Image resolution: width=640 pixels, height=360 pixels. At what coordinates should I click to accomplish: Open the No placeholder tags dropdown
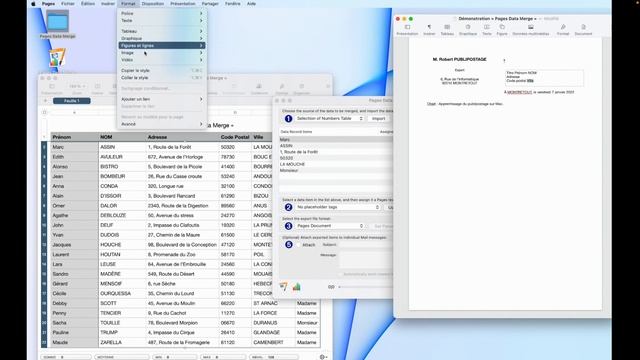(x=338, y=207)
